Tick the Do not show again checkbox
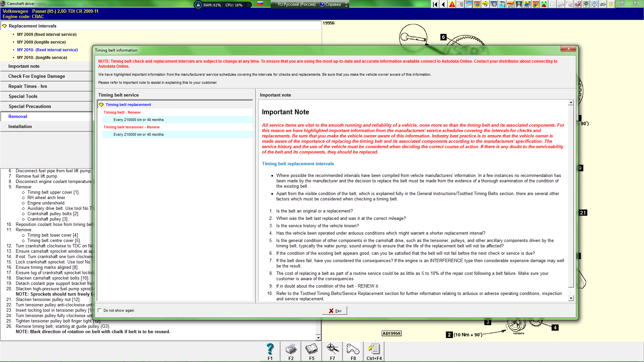 (100, 310)
